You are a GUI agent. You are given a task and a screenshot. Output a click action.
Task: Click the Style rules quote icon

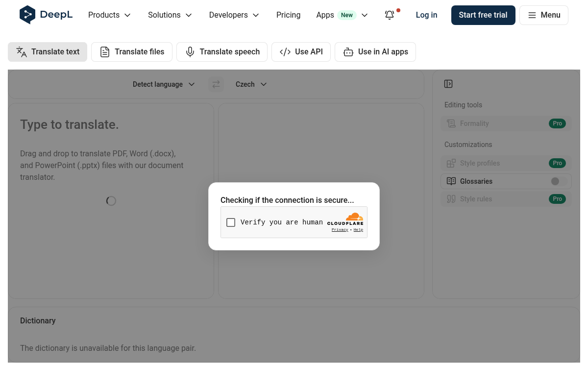click(x=451, y=199)
